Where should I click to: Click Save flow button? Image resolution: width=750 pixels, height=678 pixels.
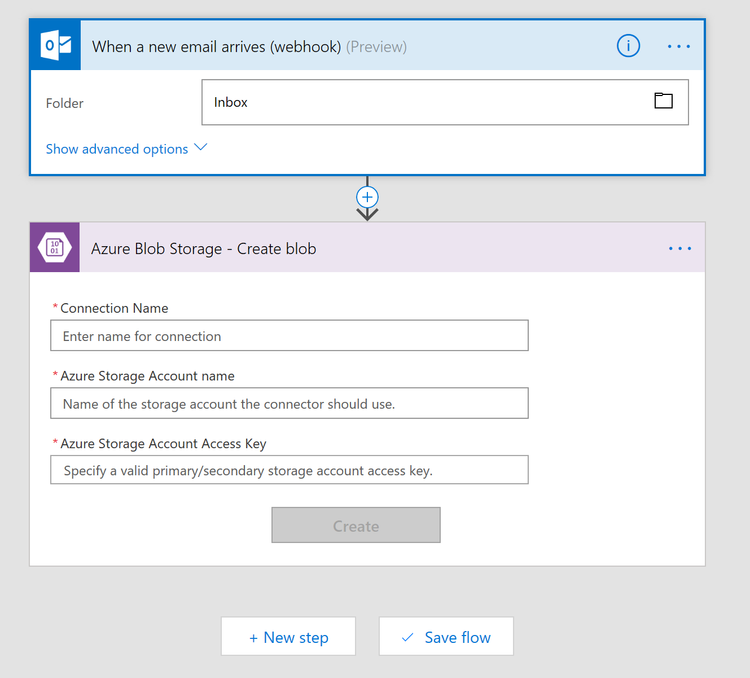pos(446,636)
